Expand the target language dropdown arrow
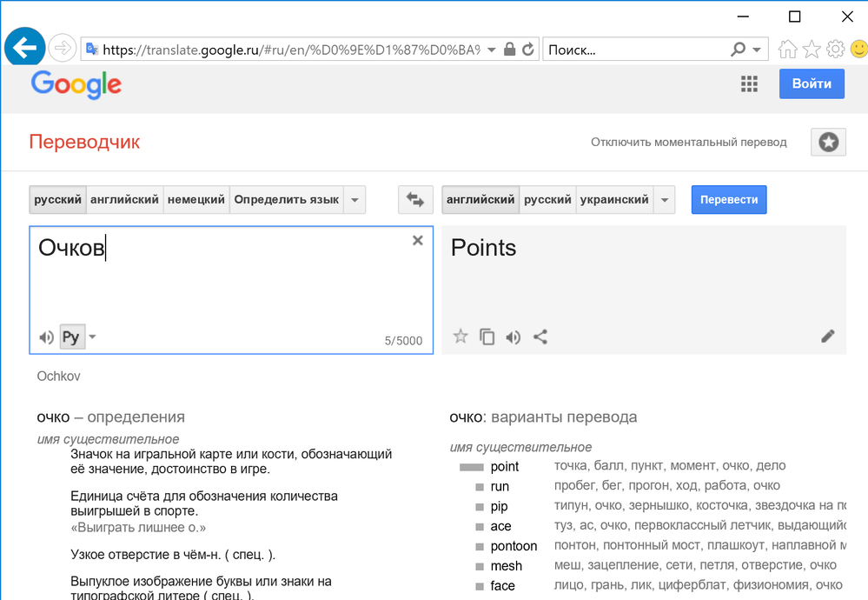The image size is (868, 600). click(665, 200)
